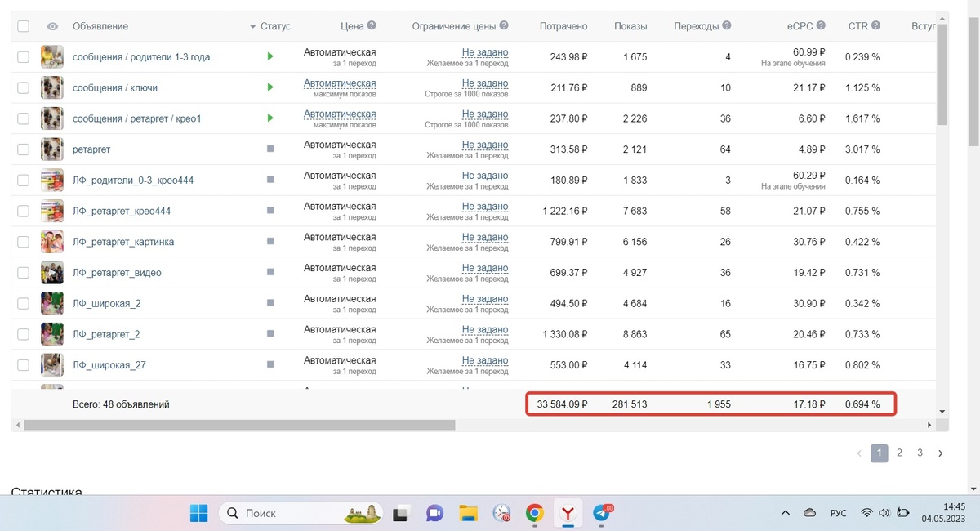The width and height of the screenshot is (980, 531).
Task: Open Task View from the taskbar
Action: pyautogui.click(x=401, y=513)
